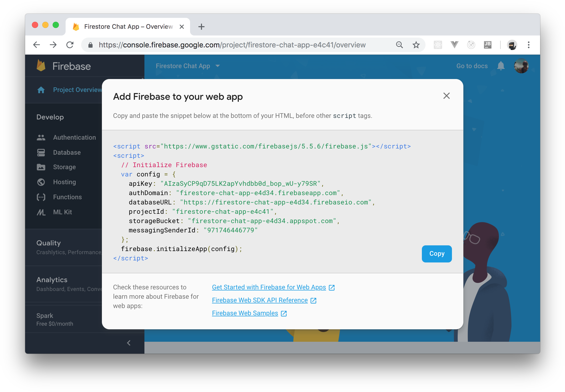Viewport: 565px width, 392px height.
Task: Open Firebase Web SDK API Reference
Action: pyautogui.click(x=260, y=300)
